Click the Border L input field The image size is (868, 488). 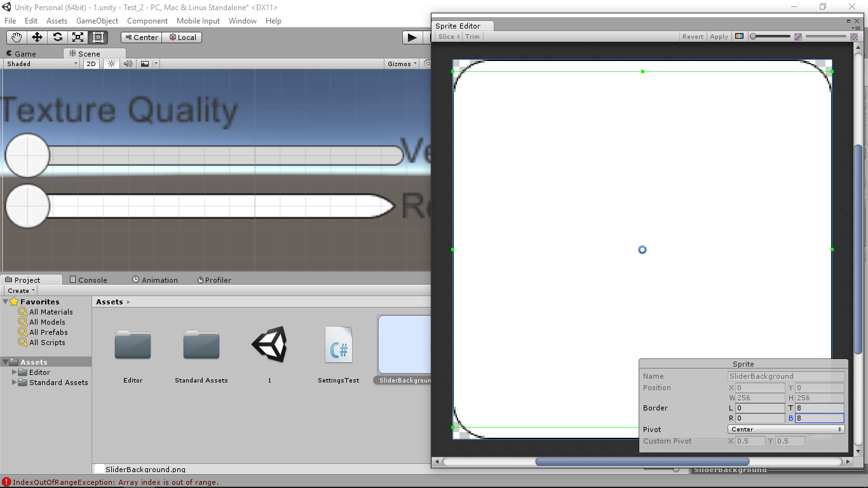point(760,408)
